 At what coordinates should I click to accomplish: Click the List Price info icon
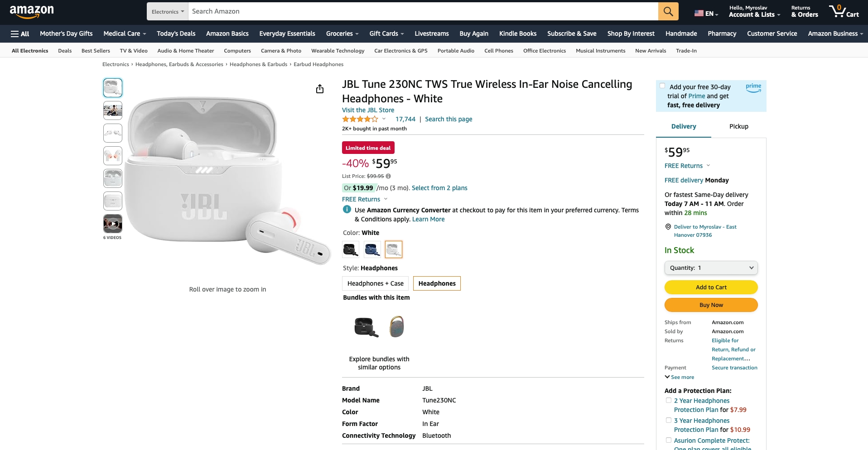coord(388,176)
